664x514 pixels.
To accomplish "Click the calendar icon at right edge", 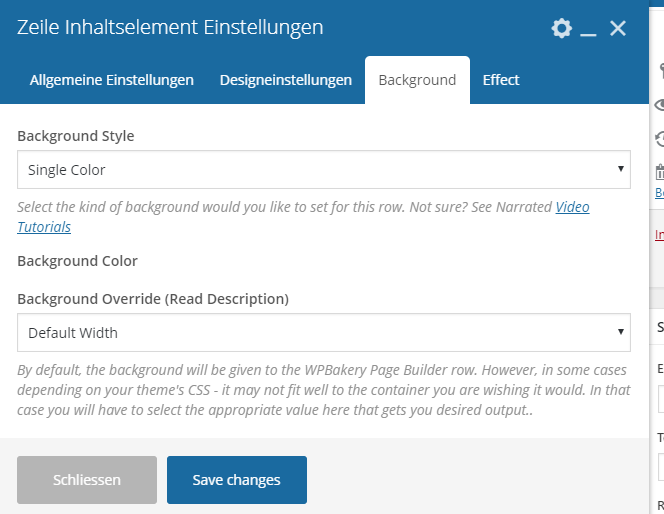I will pyautogui.click(x=659, y=171).
